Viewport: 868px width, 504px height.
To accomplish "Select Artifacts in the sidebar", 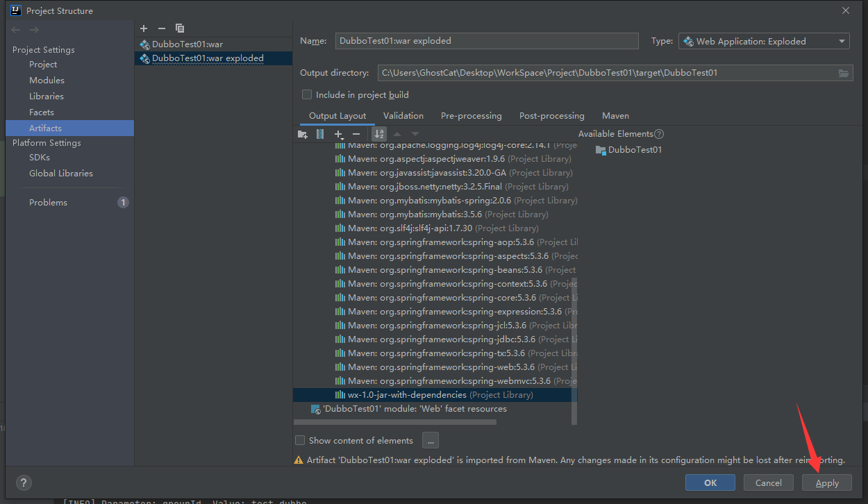I will coord(69,128).
